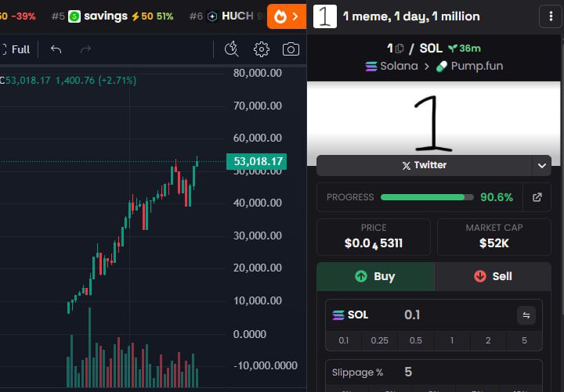This screenshot has width=564, height=392.
Task: Choose the 1 SOL preset amount
Action: tap(452, 340)
